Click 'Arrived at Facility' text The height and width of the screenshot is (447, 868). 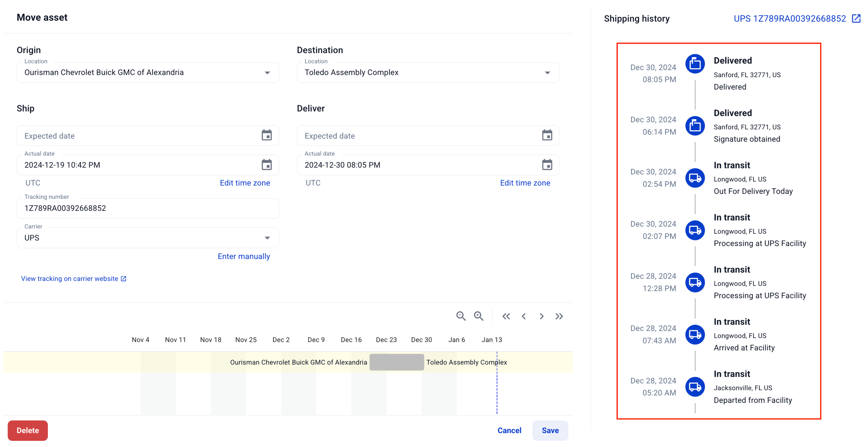pyautogui.click(x=744, y=348)
